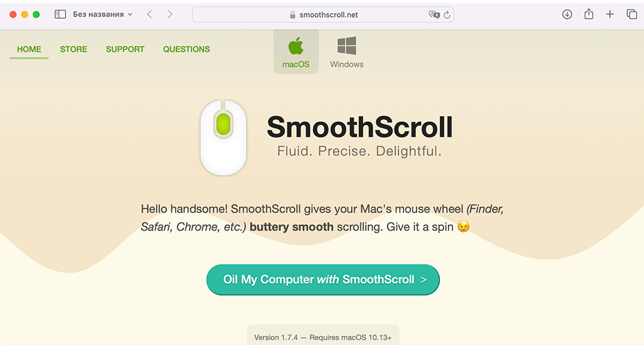Click the smoothscroll.net address bar

pyautogui.click(x=323, y=15)
